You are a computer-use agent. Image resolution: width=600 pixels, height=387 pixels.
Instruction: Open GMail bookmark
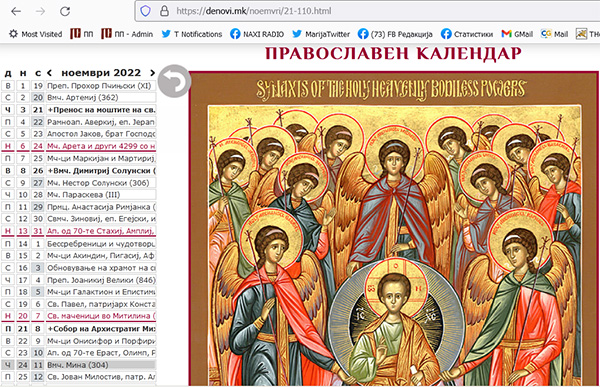(517, 34)
